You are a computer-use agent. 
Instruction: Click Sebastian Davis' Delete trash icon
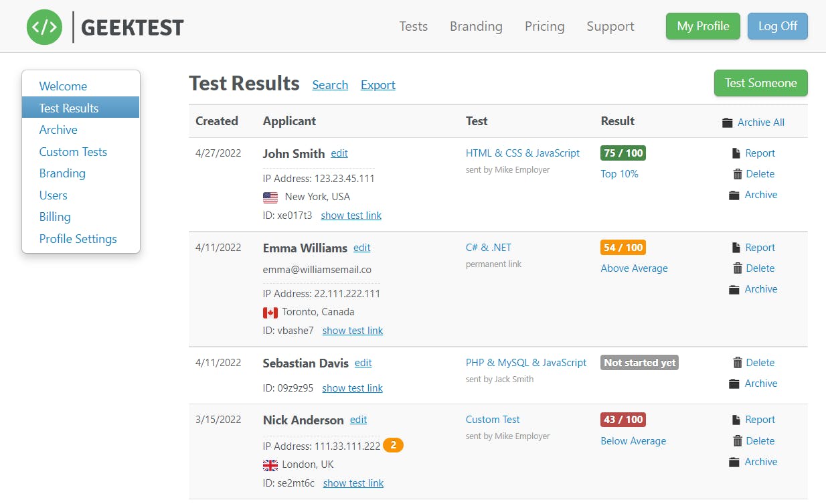pyautogui.click(x=737, y=363)
